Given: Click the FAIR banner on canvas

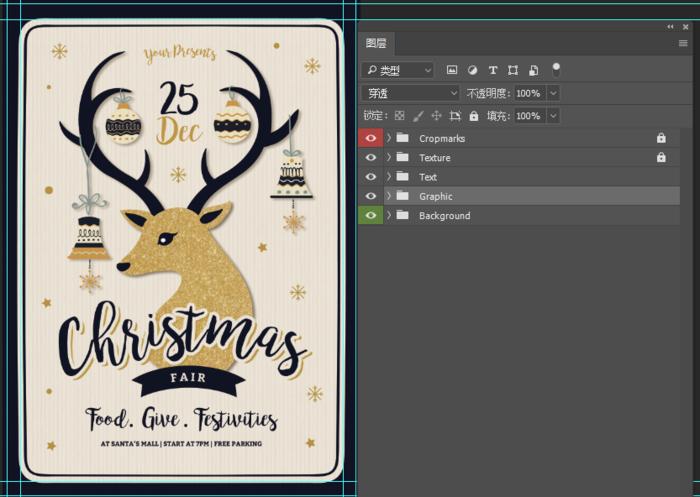Looking at the screenshot, I should [188, 379].
